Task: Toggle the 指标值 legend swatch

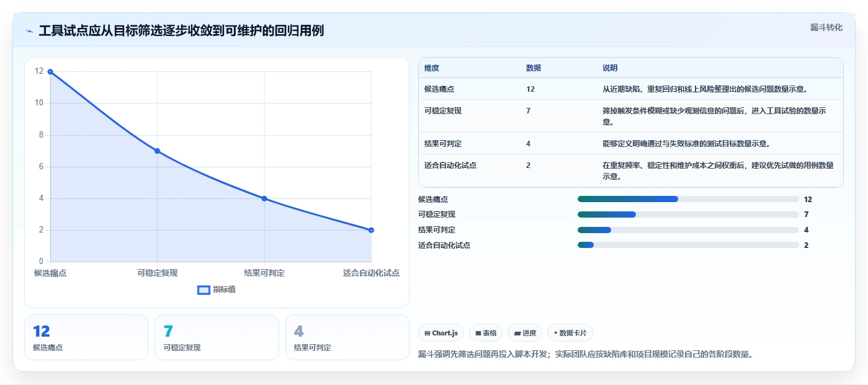Action: 204,290
